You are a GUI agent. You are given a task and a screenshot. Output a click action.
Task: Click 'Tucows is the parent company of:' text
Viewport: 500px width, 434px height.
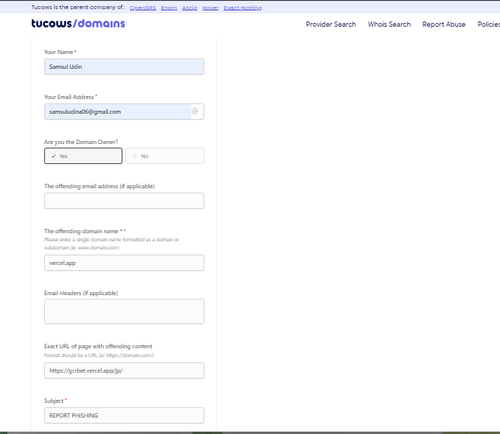pyautogui.click(x=78, y=7)
